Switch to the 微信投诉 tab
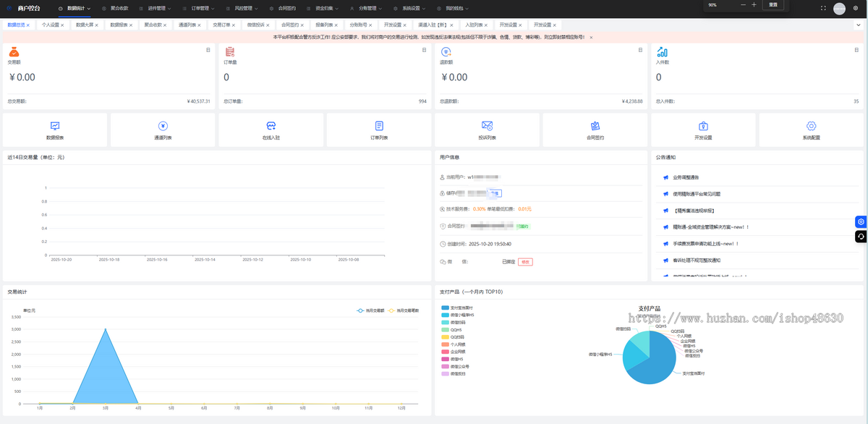868x424 pixels. 258,25
